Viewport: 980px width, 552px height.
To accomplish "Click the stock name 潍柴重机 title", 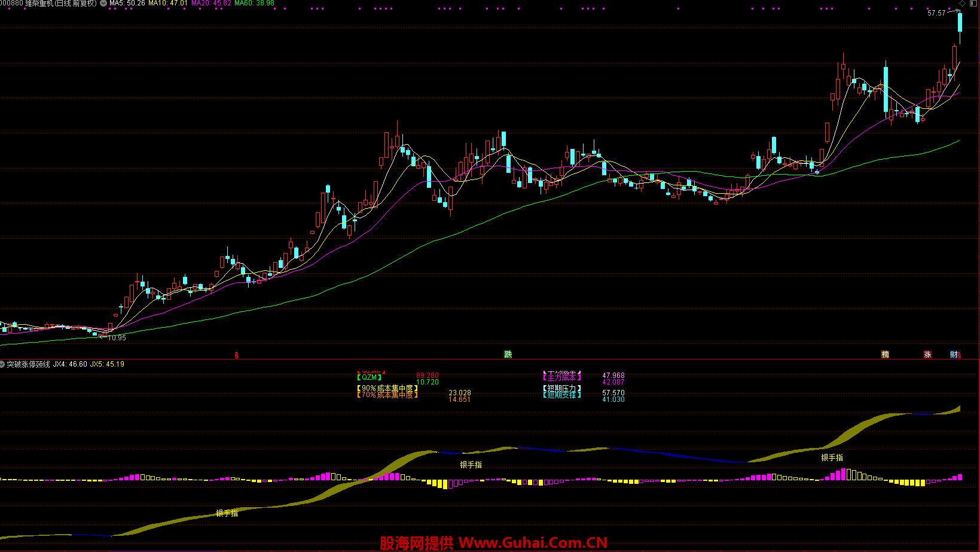I will tap(39, 4).
